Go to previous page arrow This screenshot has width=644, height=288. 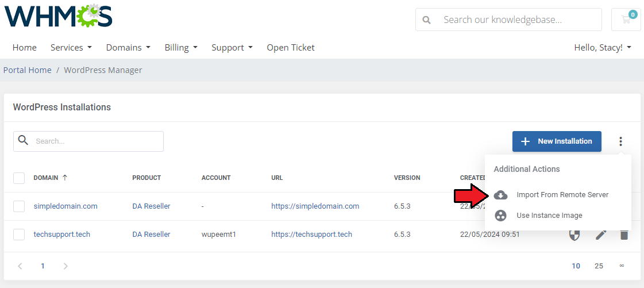20,266
